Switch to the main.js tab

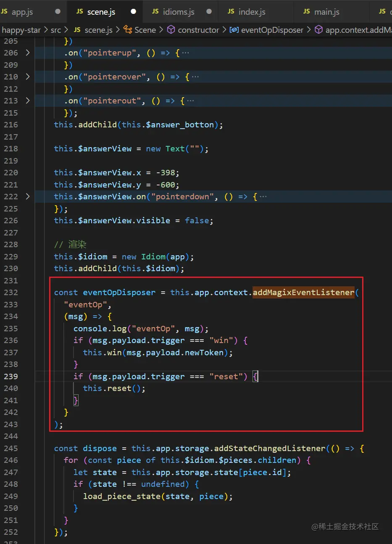[x=327, y=12]
